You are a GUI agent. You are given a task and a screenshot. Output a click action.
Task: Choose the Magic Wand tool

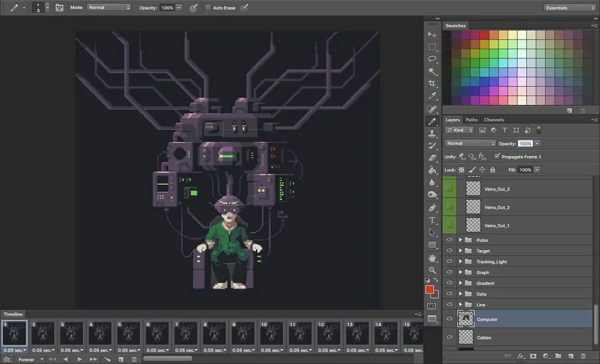tap(432, 71)
